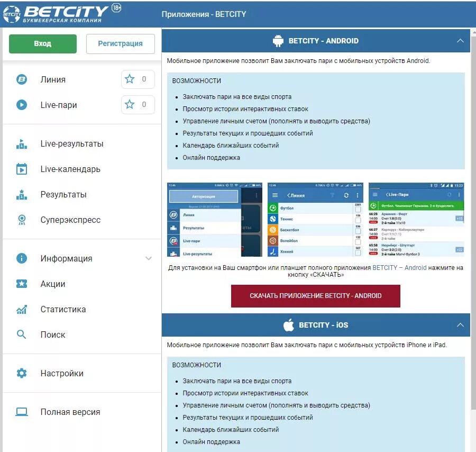Click the Apple logo icon
This screenshot has width=476, height=452.
click(x=288, y=325)
